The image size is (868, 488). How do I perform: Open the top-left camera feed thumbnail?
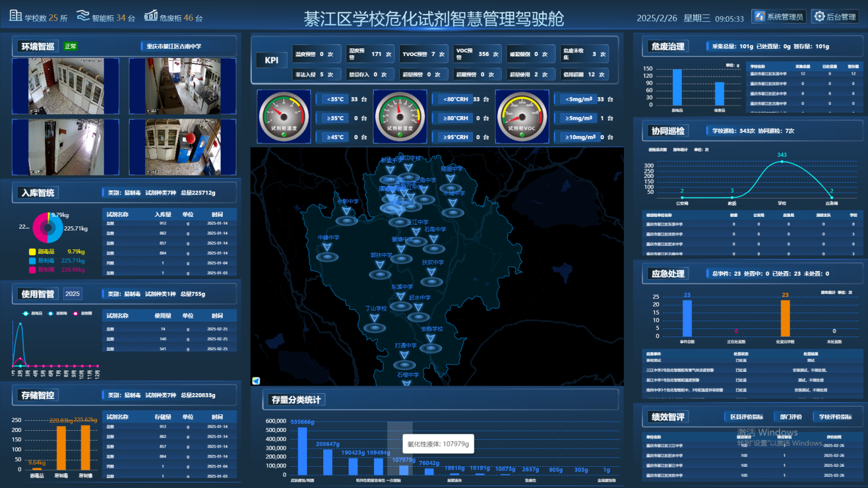[65, 86]
